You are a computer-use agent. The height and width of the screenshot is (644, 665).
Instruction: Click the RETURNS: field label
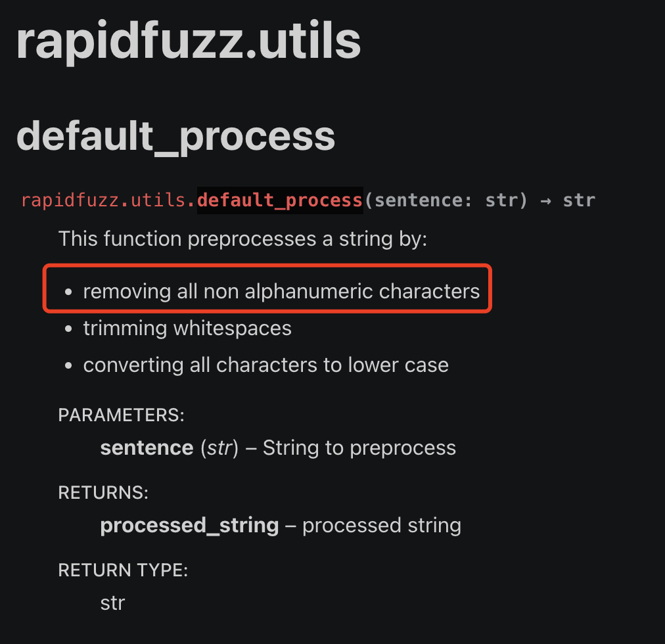click(103, 493)
